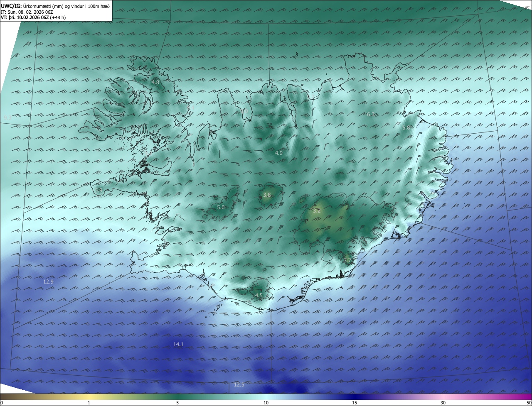
Task: Click the 'VT: þri. 10.02.2026 06Z (+48 h)' line
Action: [x=33, y=17]
